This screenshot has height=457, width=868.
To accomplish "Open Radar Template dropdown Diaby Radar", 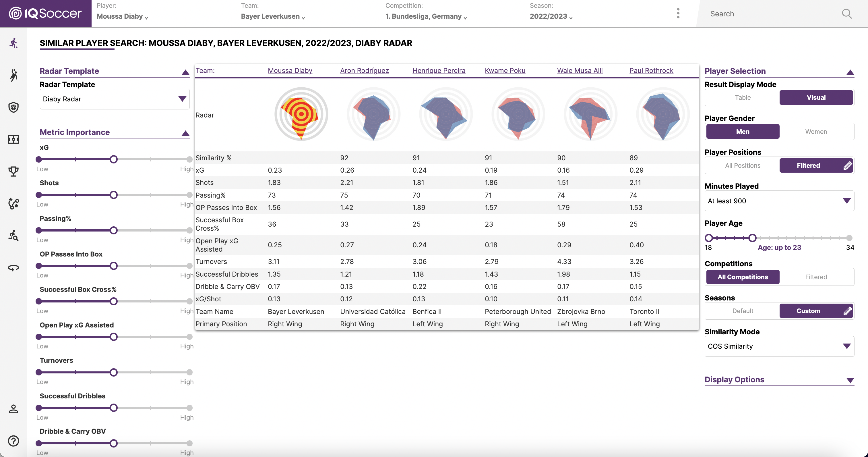I will point(115,99).
